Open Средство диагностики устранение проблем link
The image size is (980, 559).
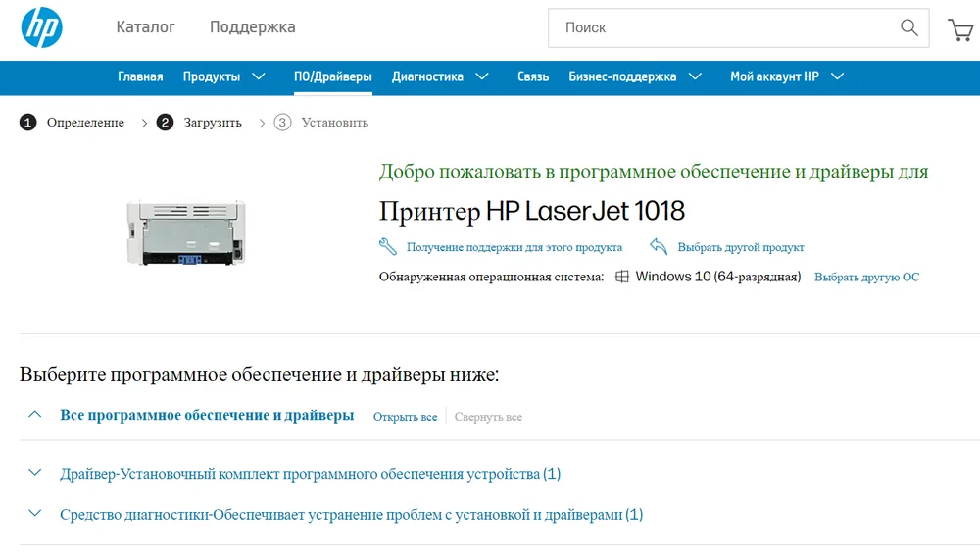351,514
